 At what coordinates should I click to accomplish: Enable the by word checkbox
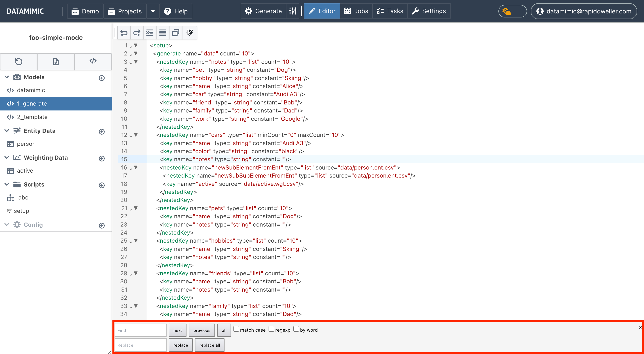pyautogui.click(x=296, y=329)
